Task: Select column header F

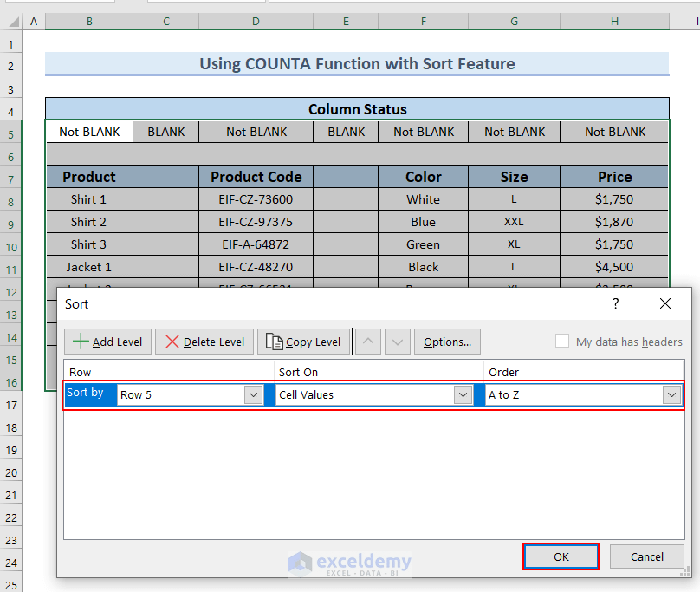Action: (x=423, y=21)
